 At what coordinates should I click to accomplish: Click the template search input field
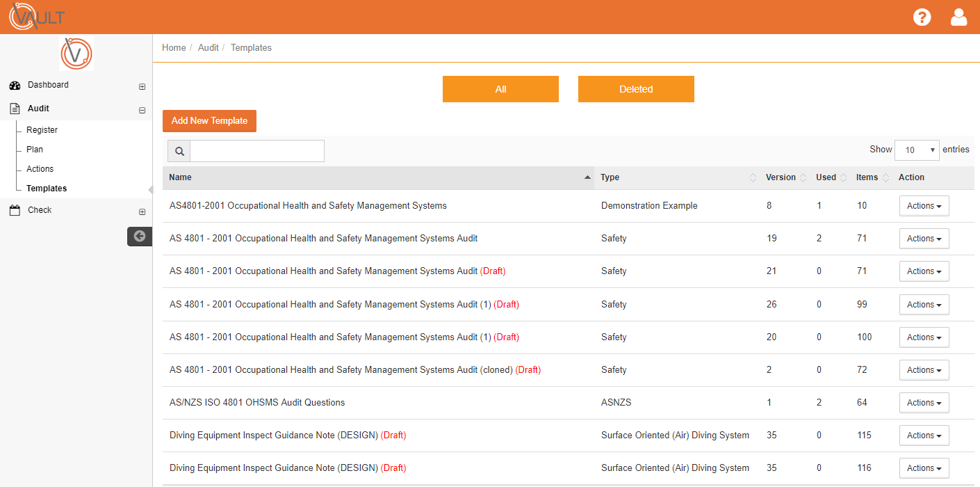point(257,151)
